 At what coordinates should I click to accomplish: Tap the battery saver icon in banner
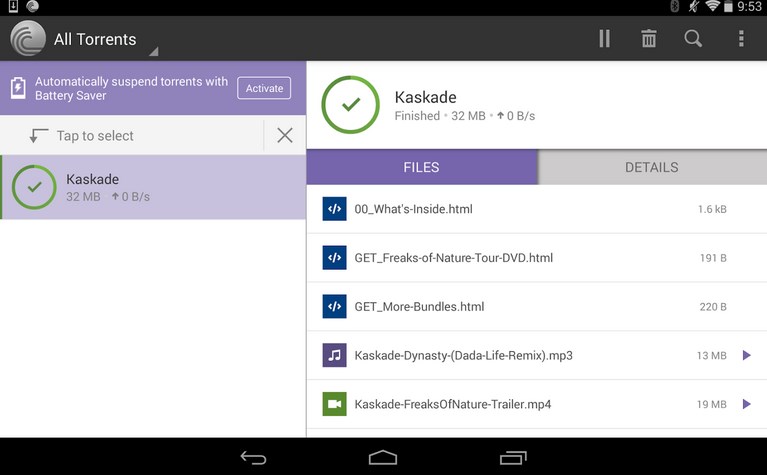18,88
